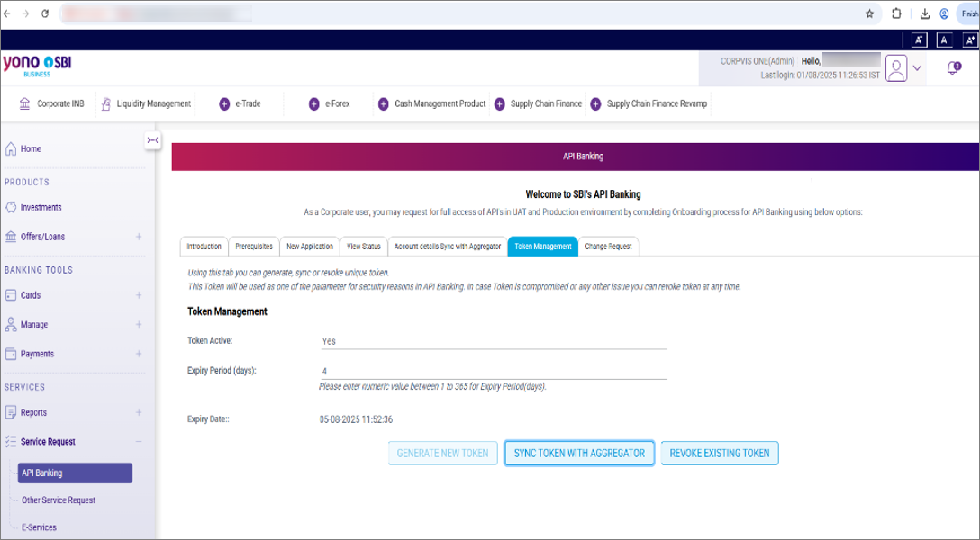Screen dimensions: 980x540
Task: Open the Change Request tab
Action: [x=608, y=247]
